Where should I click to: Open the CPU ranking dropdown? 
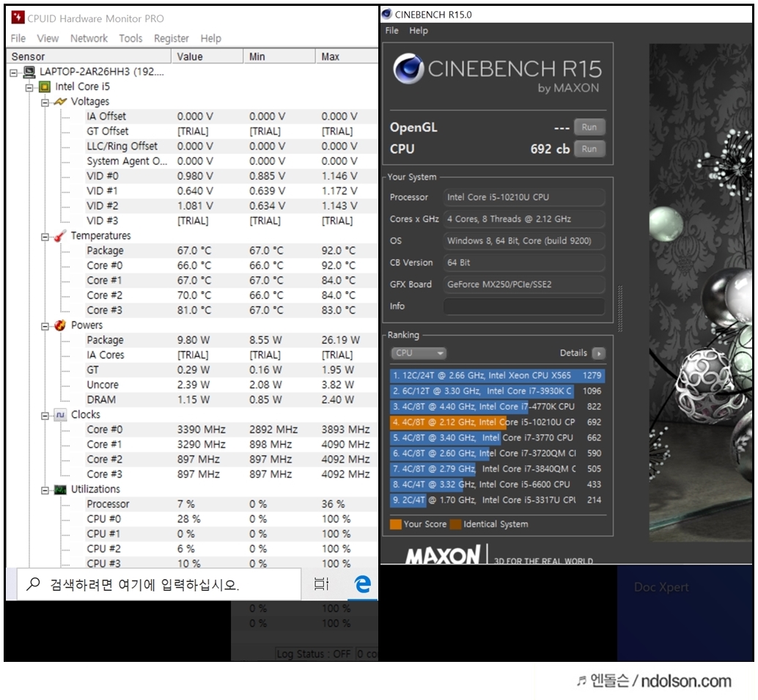click(x=418, y=353)
